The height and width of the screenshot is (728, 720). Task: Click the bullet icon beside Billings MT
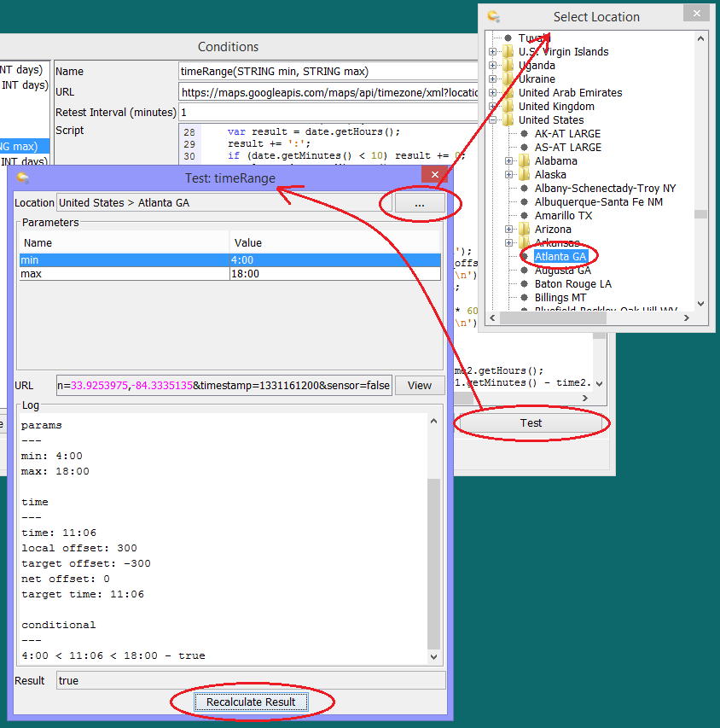point(524,298)
